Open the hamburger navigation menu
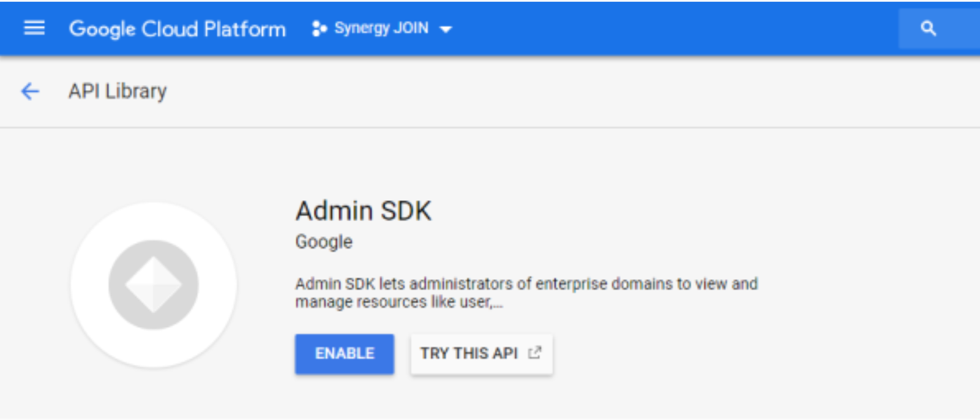This screenshot has height=420, width=980. (x=34, y=28)
